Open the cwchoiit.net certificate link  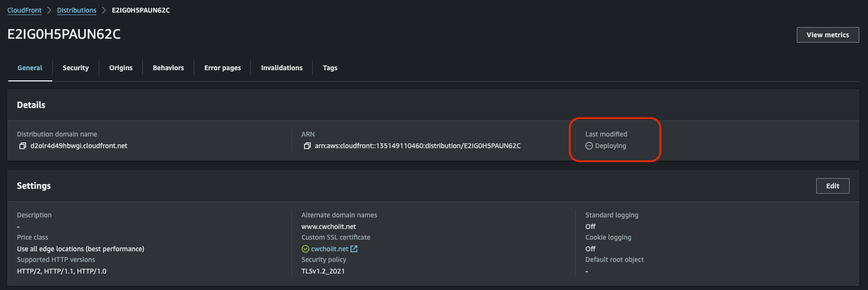[x=330, y=249]
